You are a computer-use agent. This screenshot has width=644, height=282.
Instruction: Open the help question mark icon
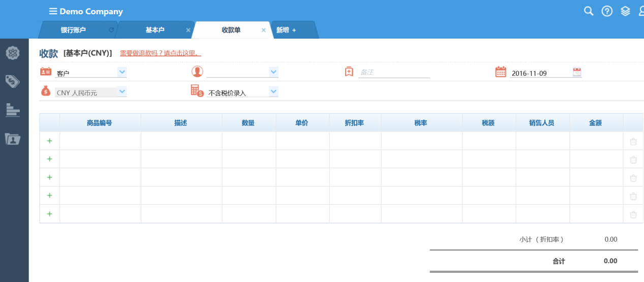[x=607, y=11]
